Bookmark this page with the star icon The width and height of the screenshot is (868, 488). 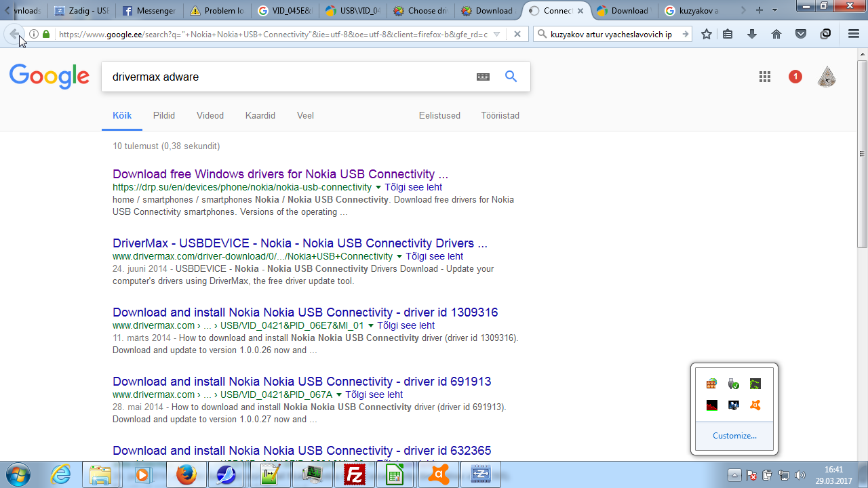(707, 34)
